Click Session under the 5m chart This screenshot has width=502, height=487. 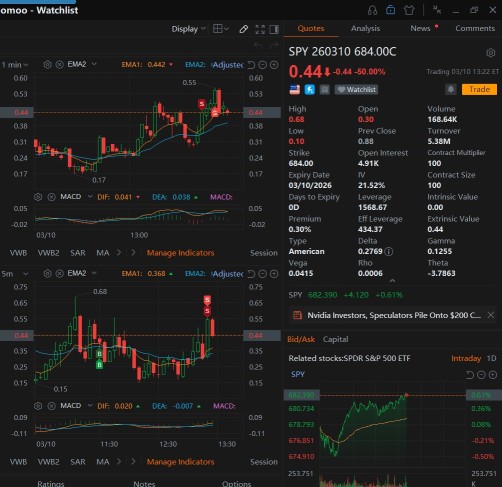click(x=264, y=462)
